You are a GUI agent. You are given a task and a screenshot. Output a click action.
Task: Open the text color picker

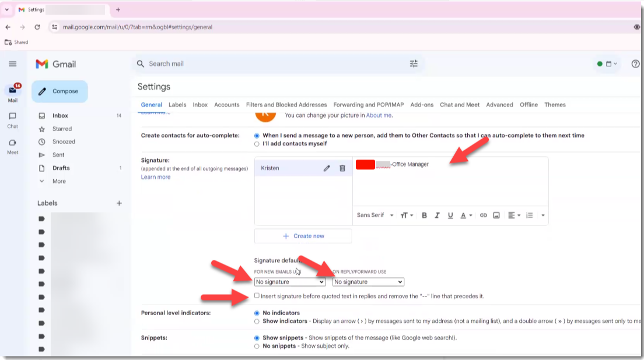(x=466, y=216)
